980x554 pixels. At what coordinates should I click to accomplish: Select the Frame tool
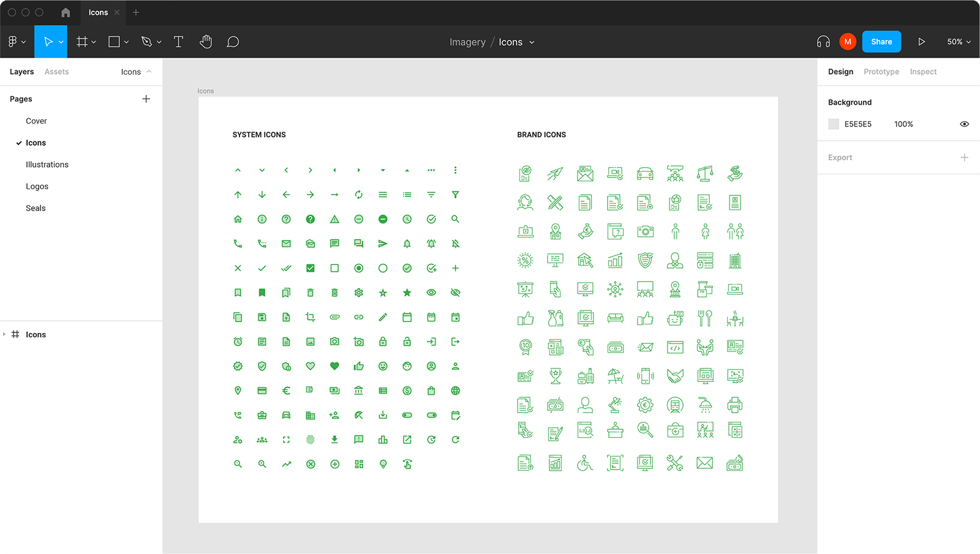point(81,42)
